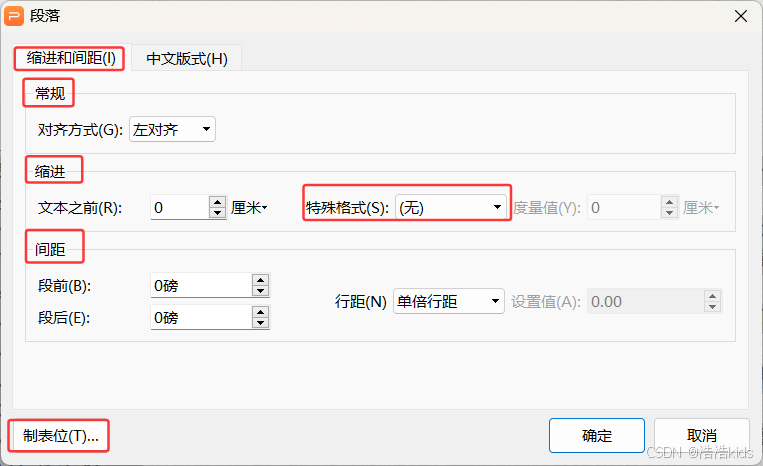Switch to the 缩进和间距(I) tab

click(x=71, y=58)
